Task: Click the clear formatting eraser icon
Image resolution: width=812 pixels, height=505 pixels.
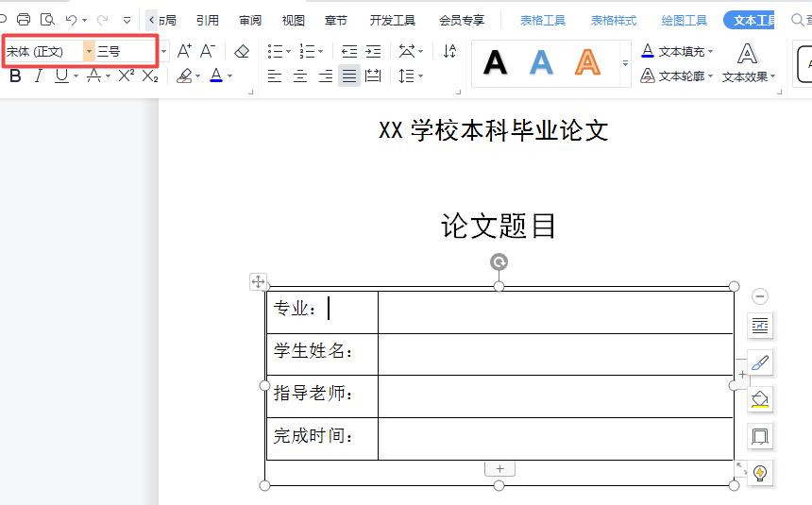Action: (x=242, y=51)
